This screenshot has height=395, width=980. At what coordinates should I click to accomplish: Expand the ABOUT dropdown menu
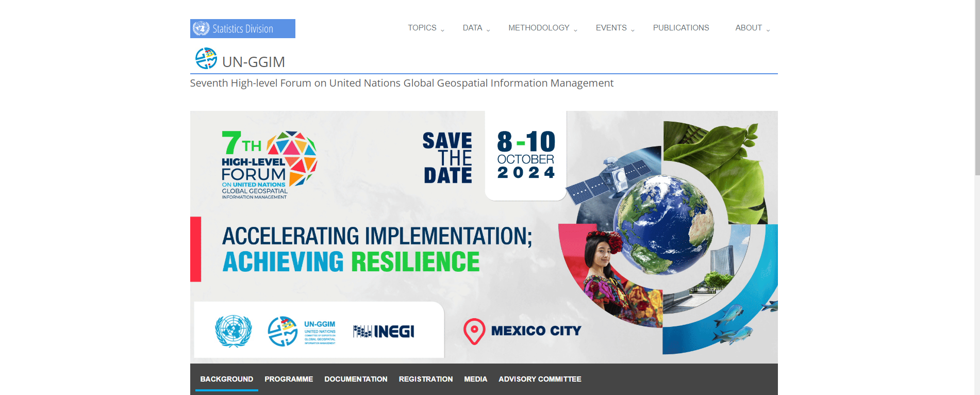point(753,28)
